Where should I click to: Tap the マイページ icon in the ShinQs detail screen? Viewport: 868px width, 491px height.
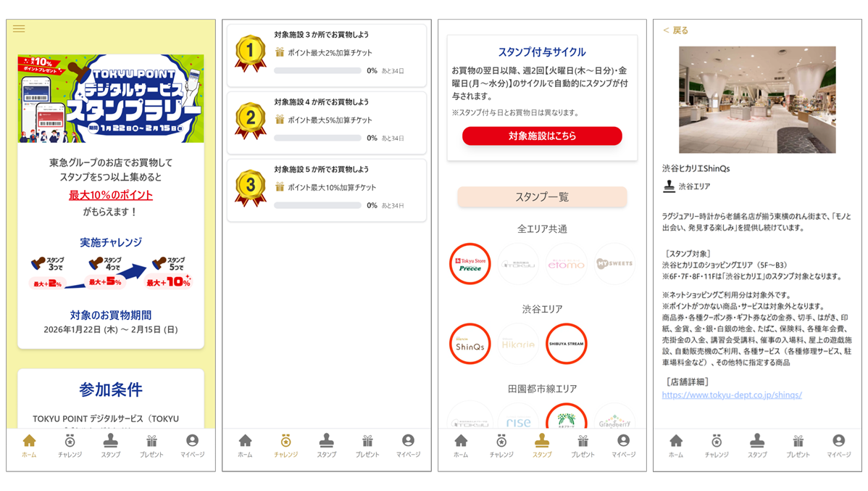coord(839,440)
